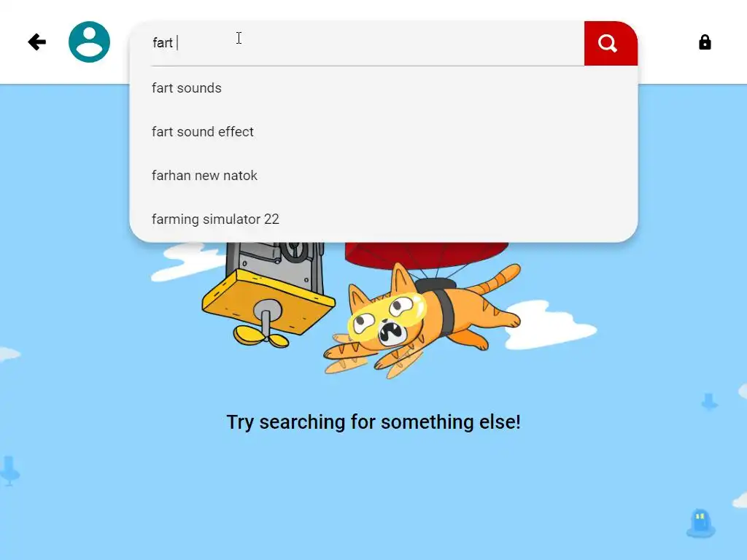Screen dimensions: 747x560
Task: Focus the search text field
Action: coord(367,43)
